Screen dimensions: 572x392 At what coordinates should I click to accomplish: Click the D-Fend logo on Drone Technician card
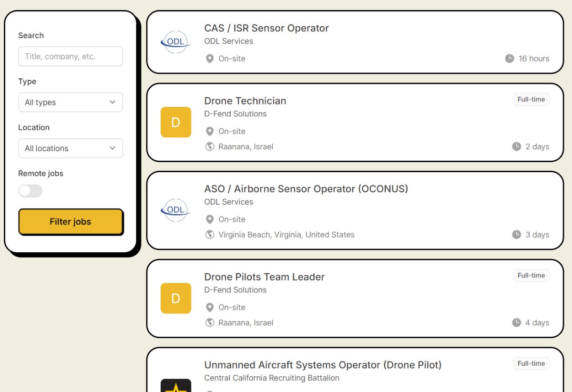[x=176, y=122]
